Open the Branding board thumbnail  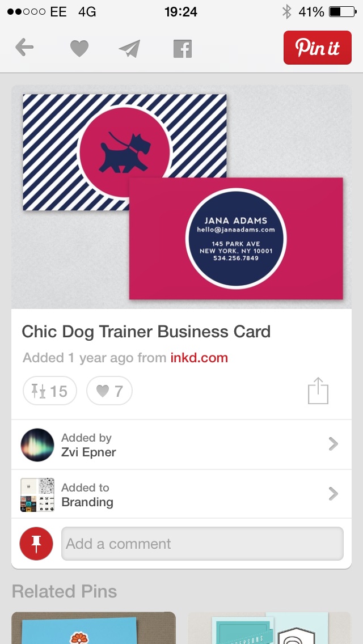[x=37, y=494]
